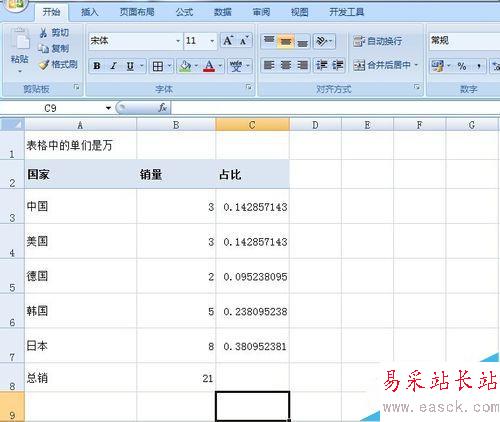Expand the fill color dropdown arrow

coord(196,66)
